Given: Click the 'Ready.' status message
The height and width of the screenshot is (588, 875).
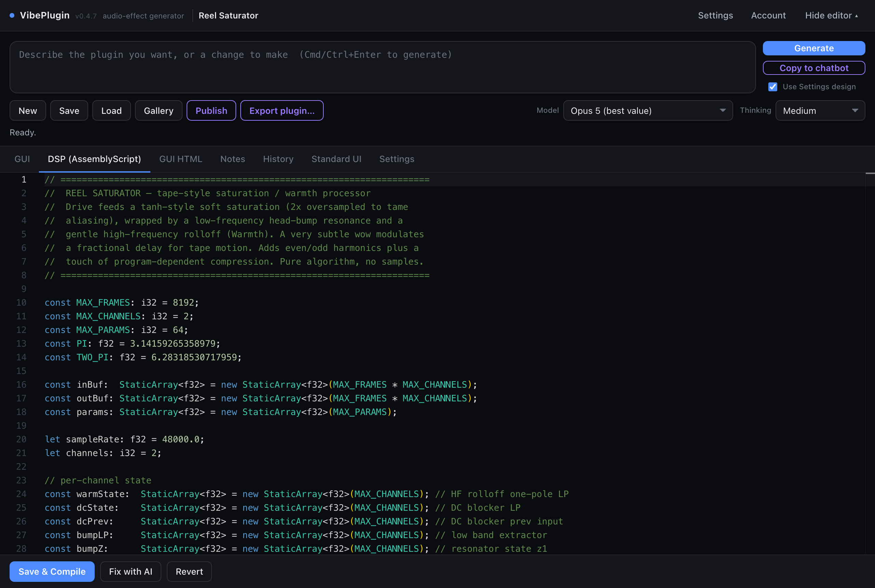Looking at the screenshot, I should pos(23,132).
